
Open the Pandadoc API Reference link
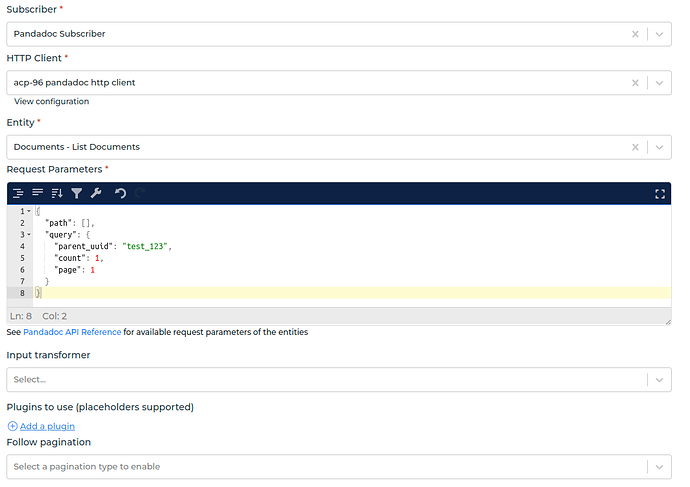coord(72,332)
